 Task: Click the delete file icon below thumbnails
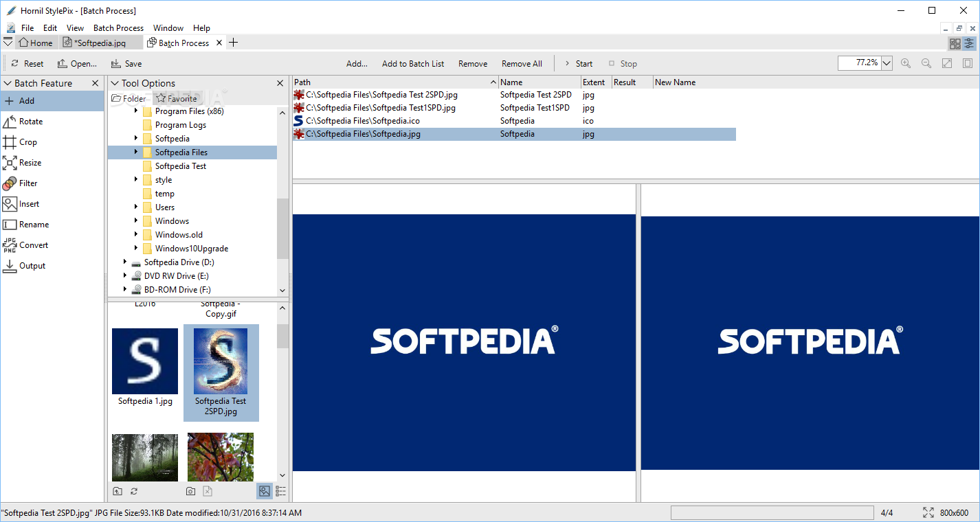pos(208,491)
